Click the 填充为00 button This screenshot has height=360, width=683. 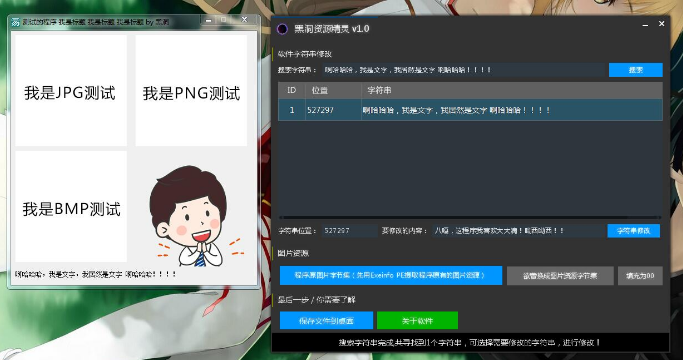[640, 276]
